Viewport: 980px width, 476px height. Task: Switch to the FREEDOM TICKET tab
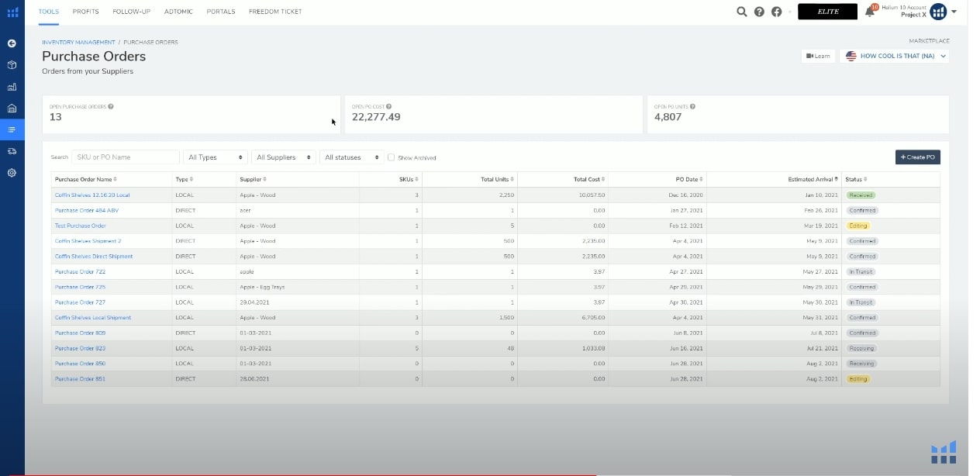tap(275, 12)
